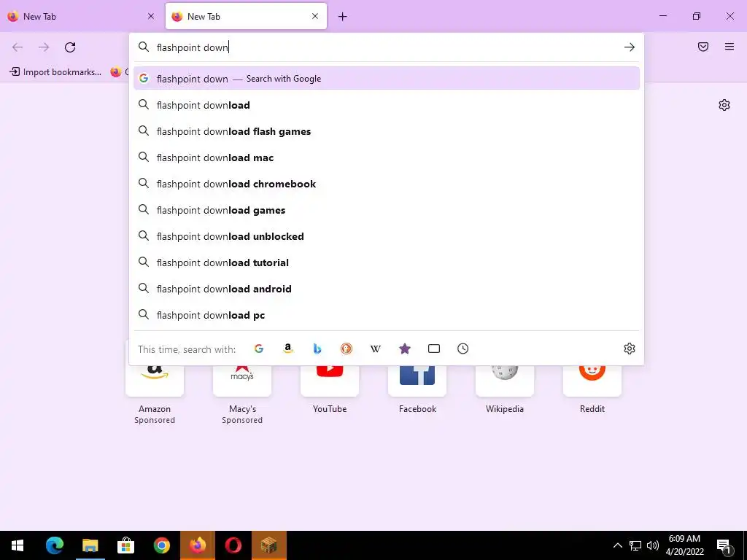Open search settings gear in dropdown
The image size is (747, 560).
[x=630, y=349]
